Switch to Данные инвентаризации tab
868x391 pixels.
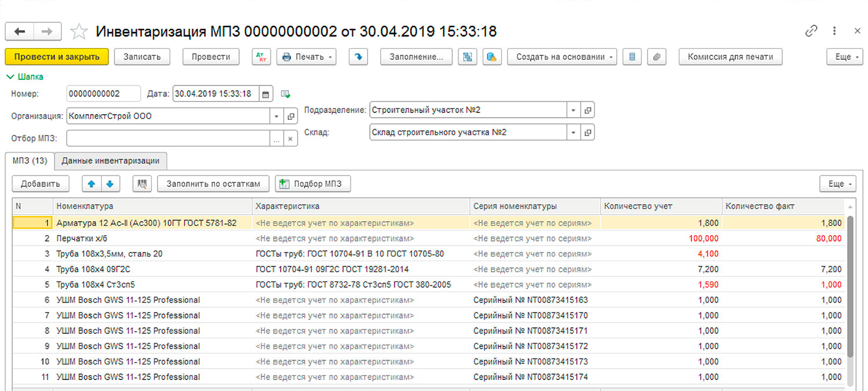pos(111,161)
